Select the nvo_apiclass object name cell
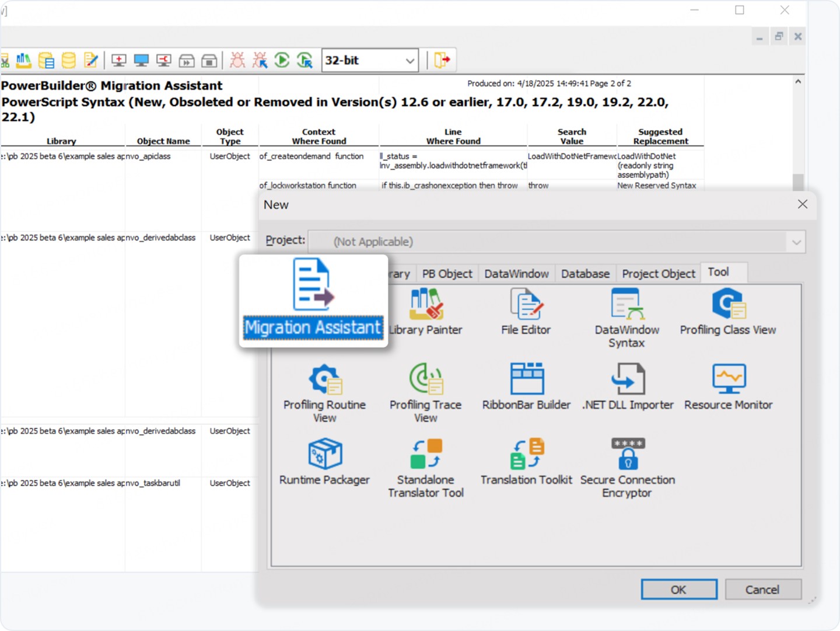 click(x=149, y=156)
